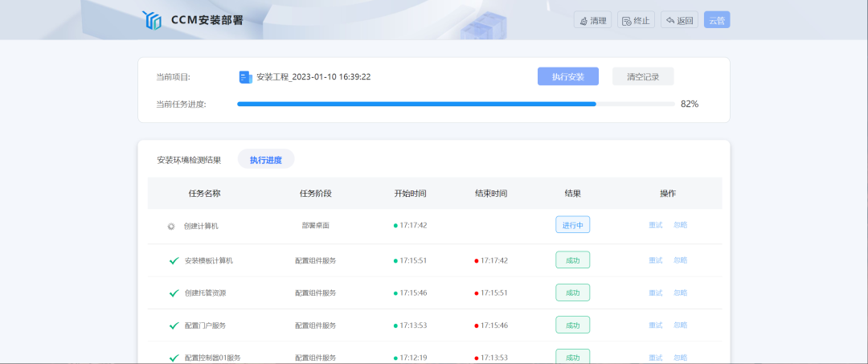Click the 终止 button
868x364 pixels.
coord(636,20)
